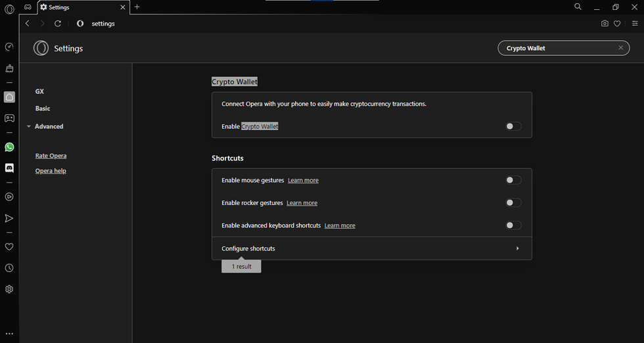Select Advanced in the settings menu
The image size is (644, 343).
pyautogui.click(x=49, y=127)
